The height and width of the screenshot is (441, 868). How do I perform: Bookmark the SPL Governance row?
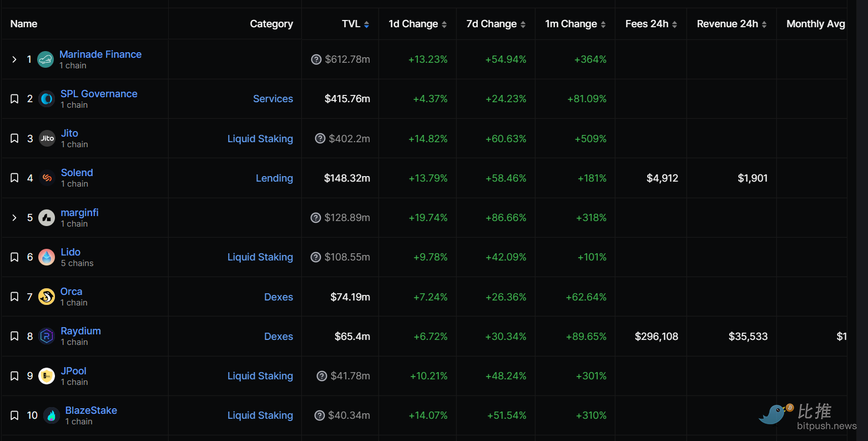[x=14, y=99]
